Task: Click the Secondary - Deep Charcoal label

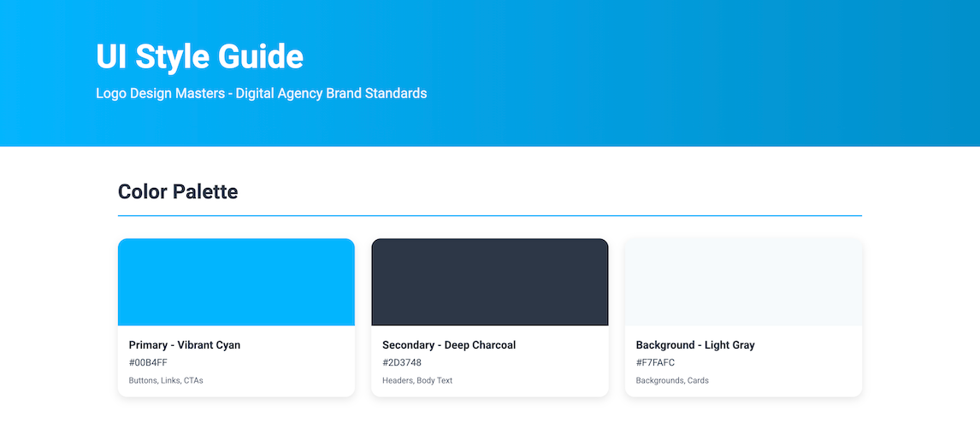Action: 449,345
